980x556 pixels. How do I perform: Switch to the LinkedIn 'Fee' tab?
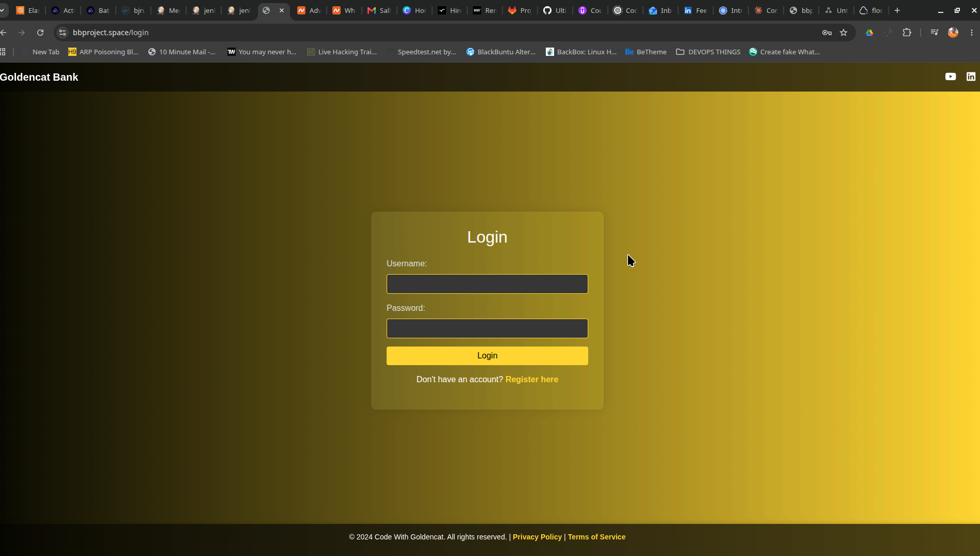(696, 10)
